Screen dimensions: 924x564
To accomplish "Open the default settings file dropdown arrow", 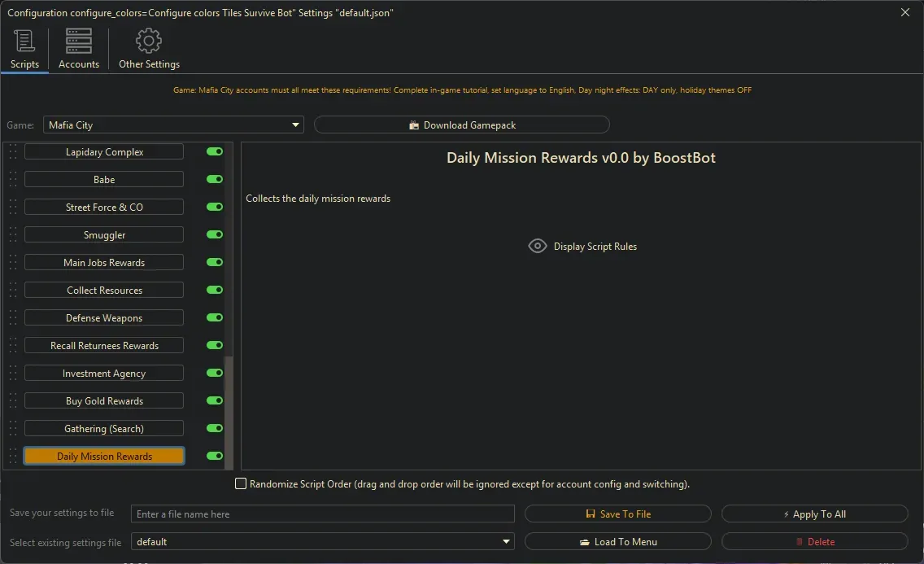I will (506, 541).
